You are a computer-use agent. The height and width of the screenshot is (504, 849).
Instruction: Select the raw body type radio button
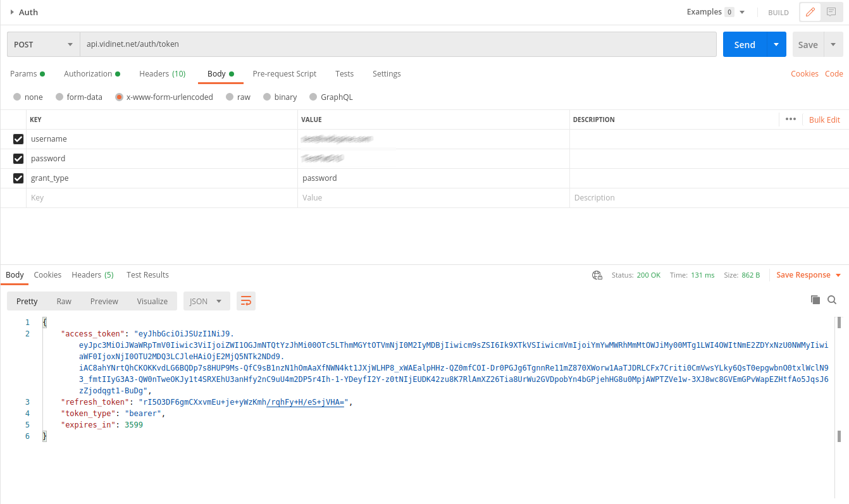point(231,97)
